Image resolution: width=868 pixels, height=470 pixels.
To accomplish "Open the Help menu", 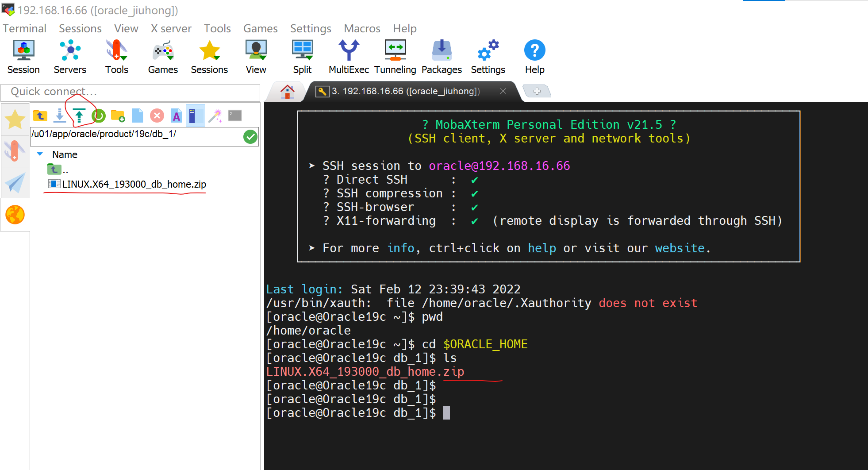I will 405,28.
